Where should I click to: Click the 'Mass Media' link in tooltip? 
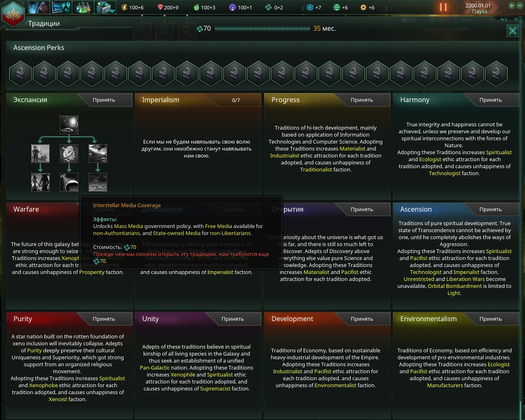tap(128, 226)
